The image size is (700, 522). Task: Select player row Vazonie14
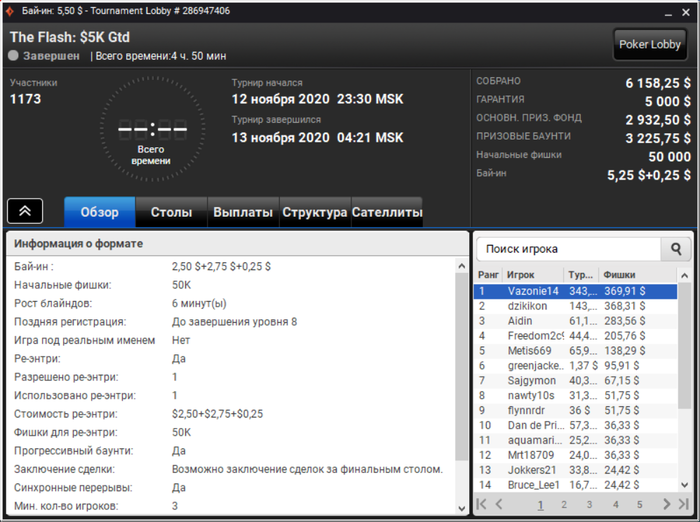575,291
